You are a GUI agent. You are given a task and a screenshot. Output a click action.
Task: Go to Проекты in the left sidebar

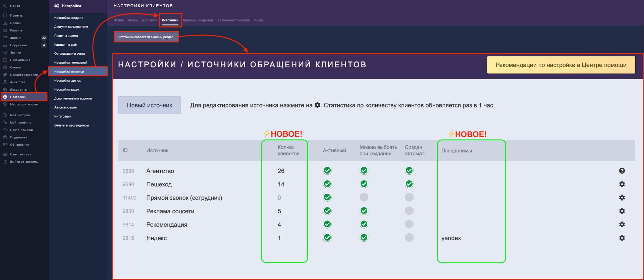(16, 15)
